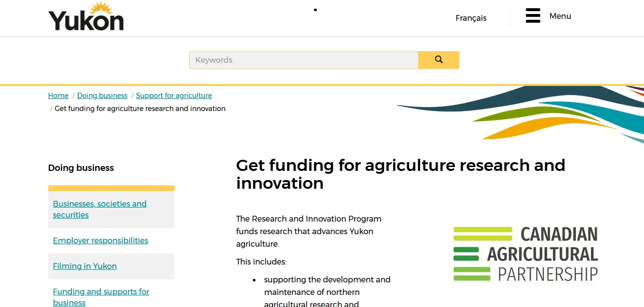The height and width of the screenshot is (307, 644).
Task: Open the Doing business breadcrumb link
Action: pyautogui.click(x=102, y=96)
